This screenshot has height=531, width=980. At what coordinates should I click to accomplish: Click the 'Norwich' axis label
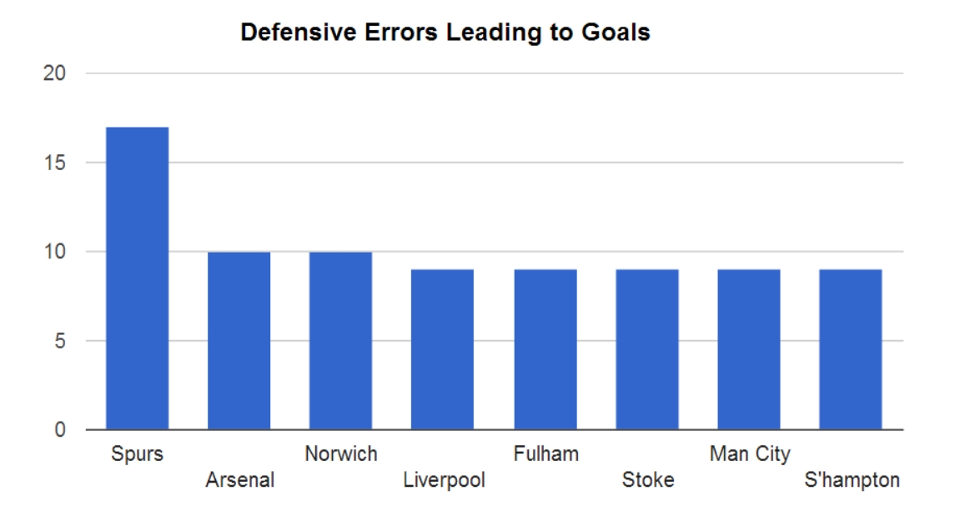pos(340,454)
